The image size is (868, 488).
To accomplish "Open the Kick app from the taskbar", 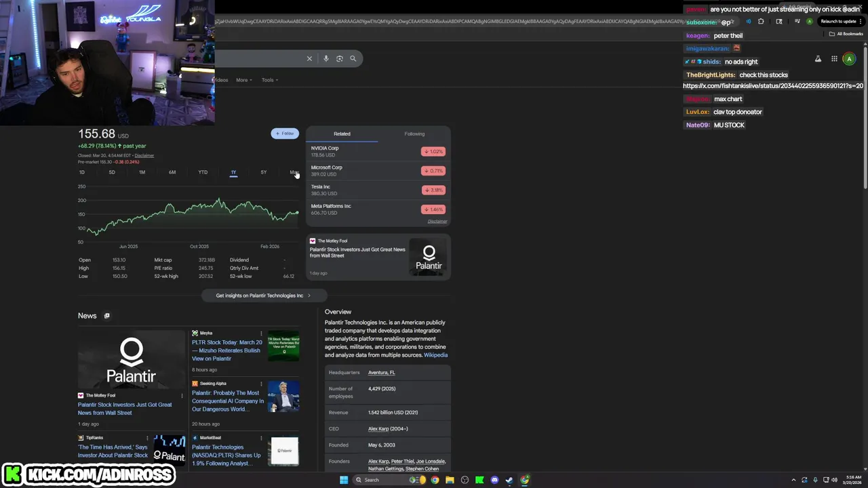I will [x=479, y=480].
